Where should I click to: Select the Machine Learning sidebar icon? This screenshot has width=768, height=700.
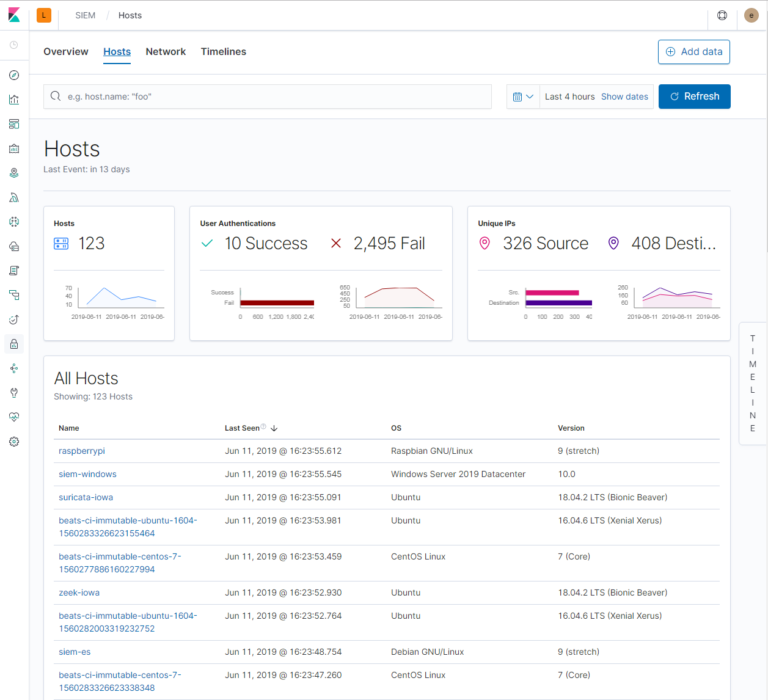coord(13,197)
